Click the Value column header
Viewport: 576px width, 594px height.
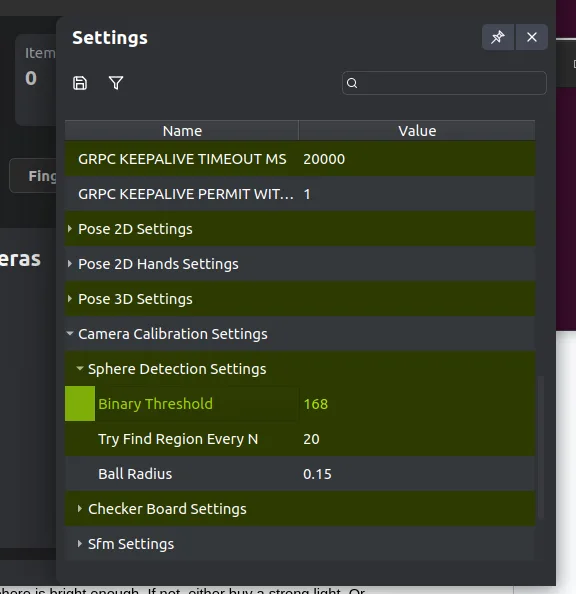coord(417,131)
